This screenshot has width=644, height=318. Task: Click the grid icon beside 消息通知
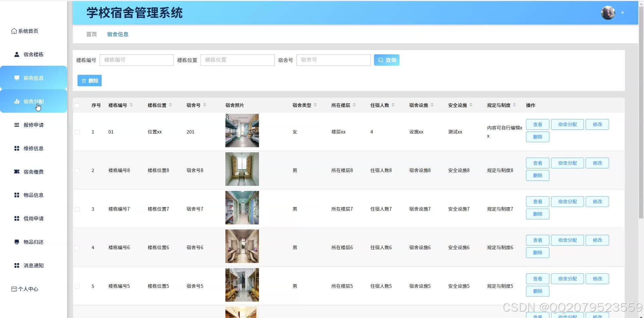pos(17,265)
